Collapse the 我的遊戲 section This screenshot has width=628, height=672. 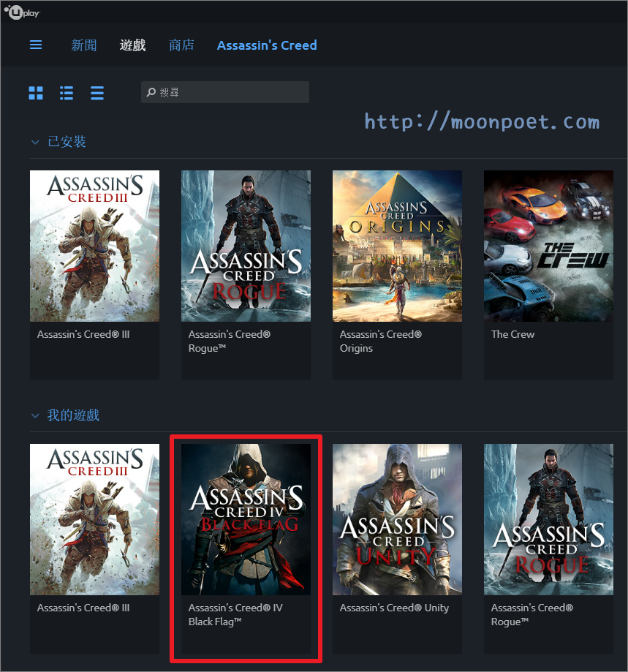[x=34, y=415]
